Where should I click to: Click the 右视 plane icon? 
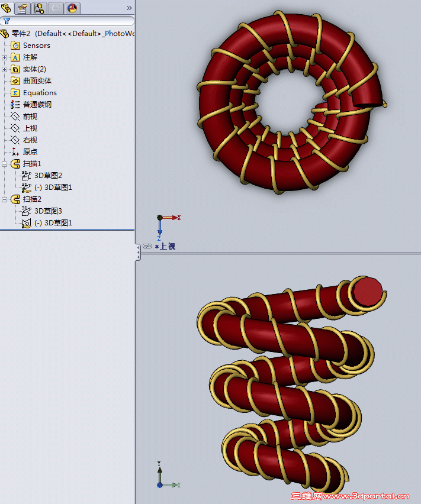[x=15, y=140]
